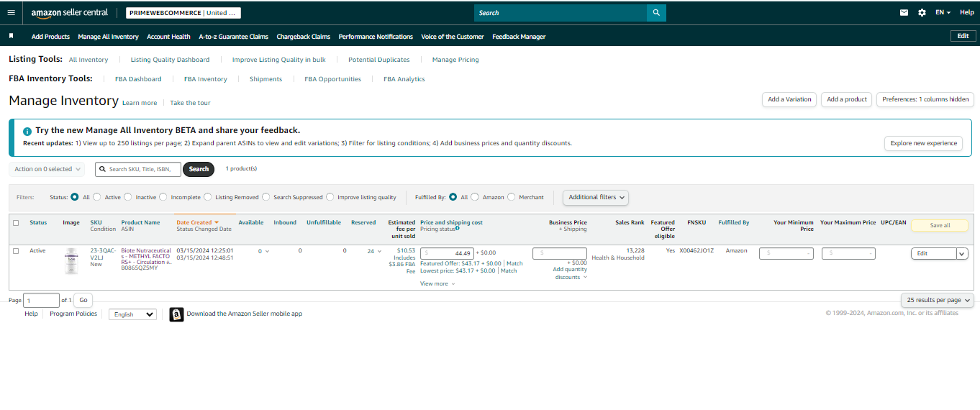Click the Date Created sort arrow
The image size is (980, 410).
point(216,222)
